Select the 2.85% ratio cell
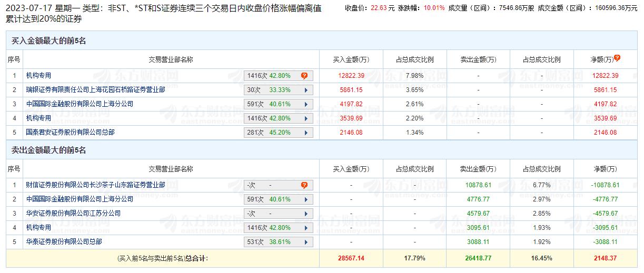Viewport: 644px width, 273px height. point(541,214)
